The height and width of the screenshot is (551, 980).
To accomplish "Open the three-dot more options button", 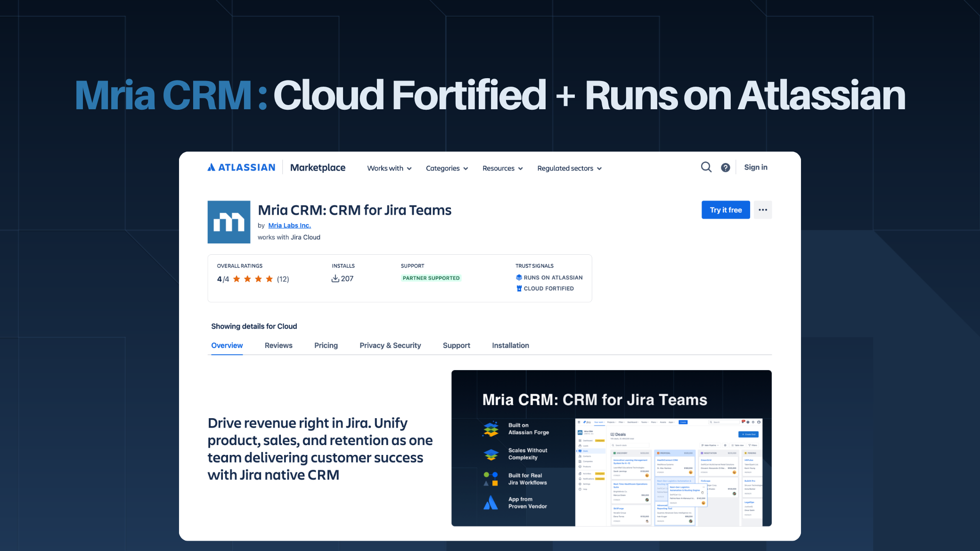I will point(763,210).
